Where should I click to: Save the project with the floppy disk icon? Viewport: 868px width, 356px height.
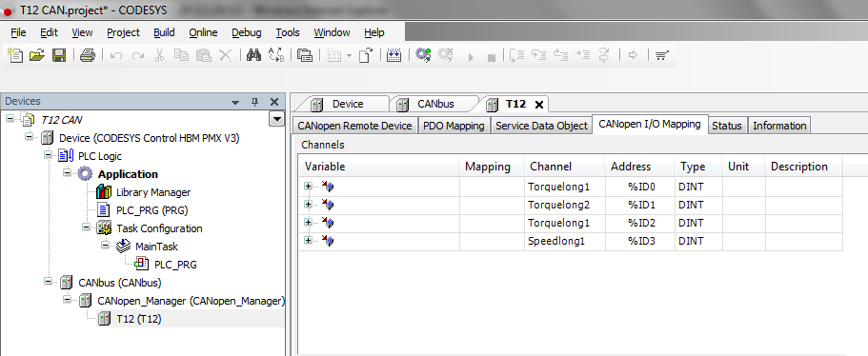(x=59, y=55)
